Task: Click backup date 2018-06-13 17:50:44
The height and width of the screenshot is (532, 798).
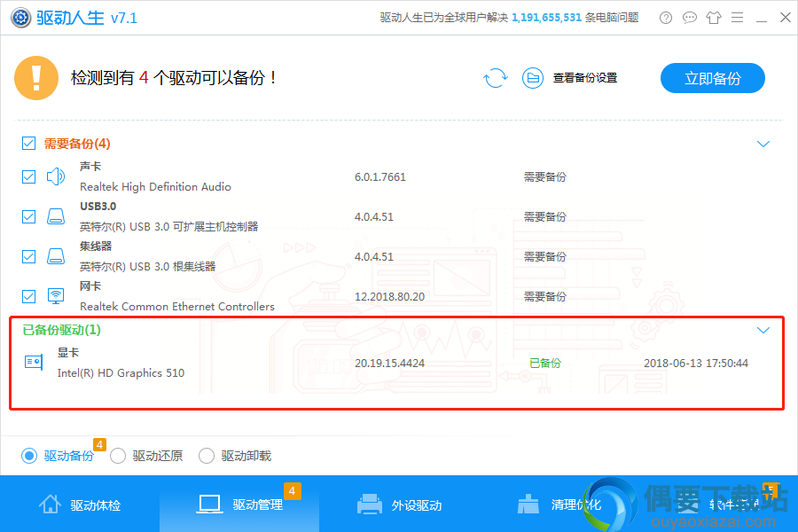Action: click(x=696, y=363)
